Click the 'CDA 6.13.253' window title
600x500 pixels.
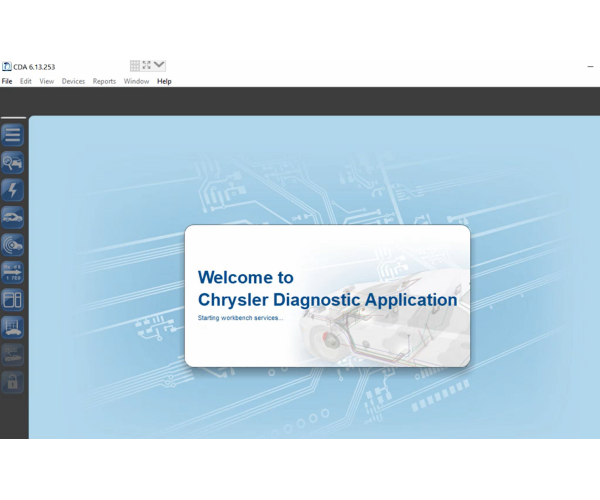click(x=34, y=67)
